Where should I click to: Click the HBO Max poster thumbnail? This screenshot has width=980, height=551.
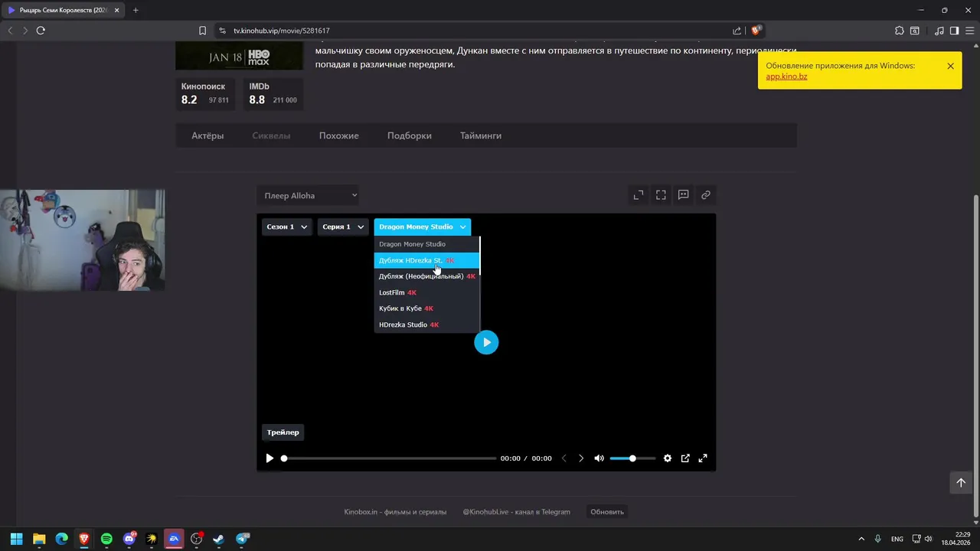[x=239, y=57]
